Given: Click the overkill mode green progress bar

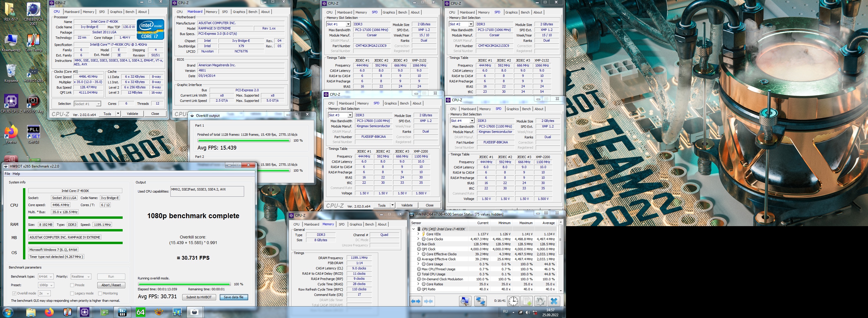Looking at the screenshot, I should pyautogui.click(x=184, y=284).
